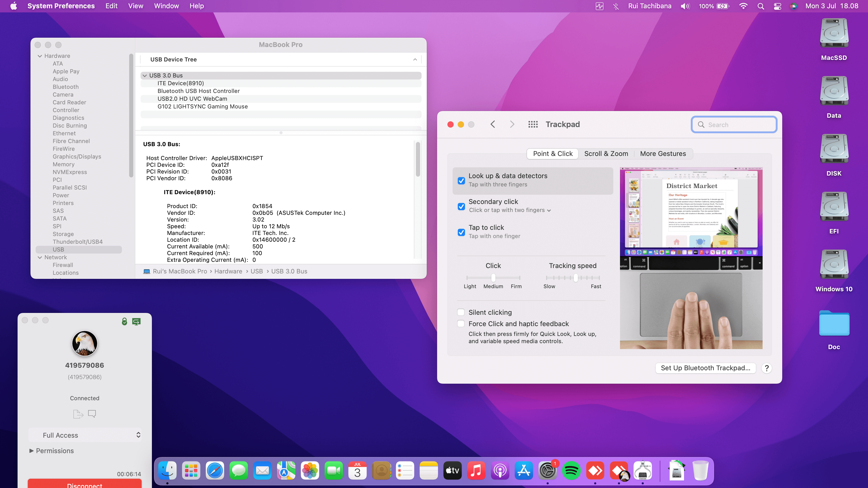Click the USB Device Tree sort chevron
Image resolution: width=868 pixels, height=488 pixels.
[x=415, y=60]
